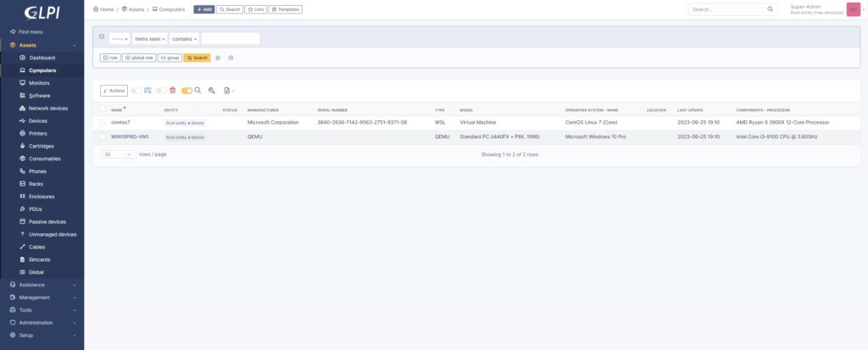Screen dimensions: 868x350
Task: Open Lists in the top bar
Action: [256, 9]
